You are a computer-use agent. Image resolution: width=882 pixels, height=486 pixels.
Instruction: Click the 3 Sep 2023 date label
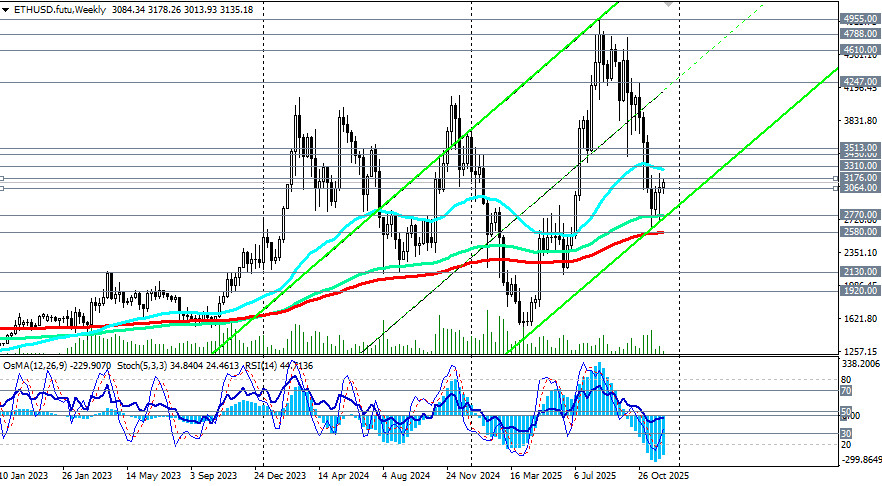[x=216, y=476]
